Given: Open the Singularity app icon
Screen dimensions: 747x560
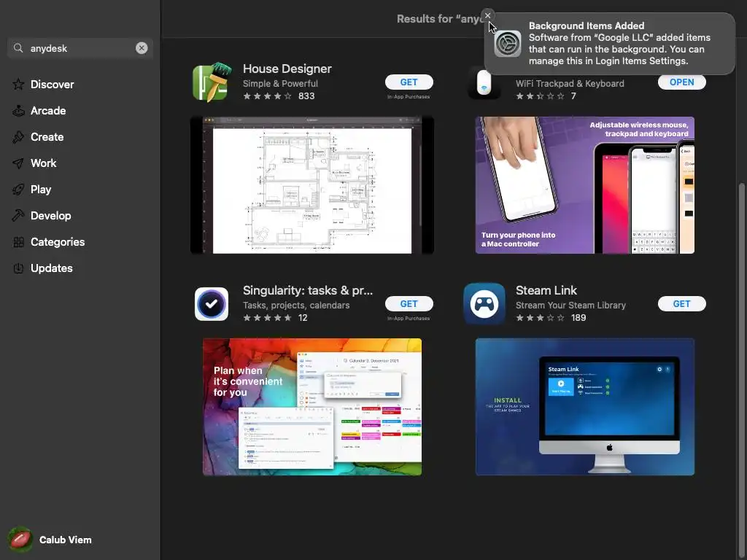Looking at the screenshot, I should pyautogui.click(x=212, y=304).
